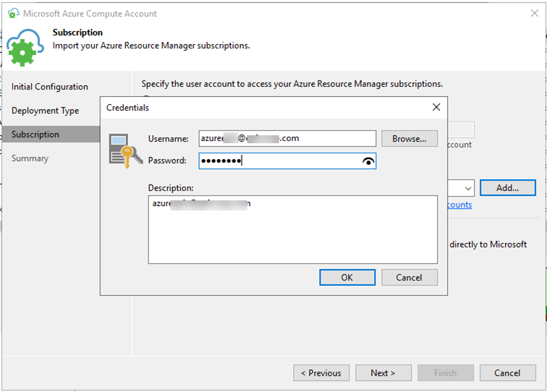Image resolution: width=547 pixels, height=392 pixels.
Task: Open the Summary step
Action: point(30,158)
